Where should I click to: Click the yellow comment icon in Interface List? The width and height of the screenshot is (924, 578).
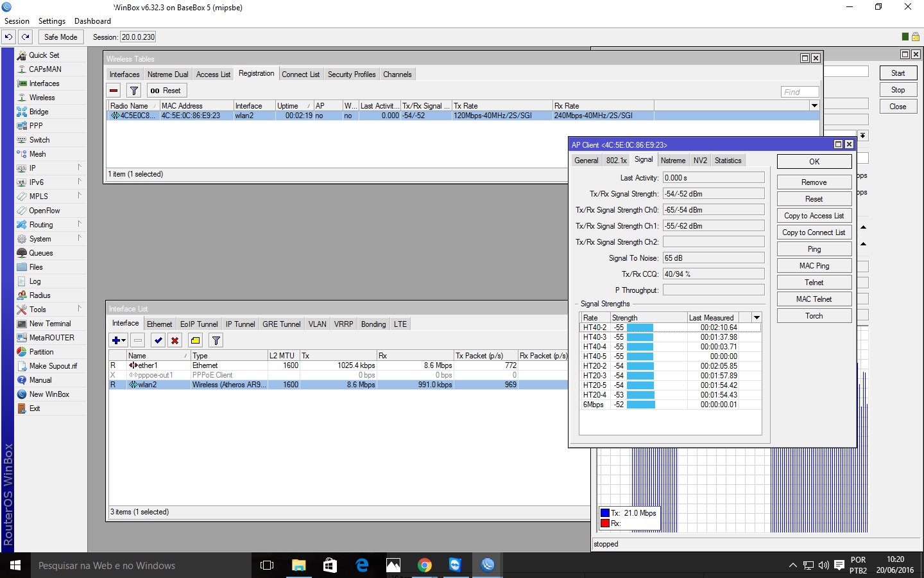pos(195,340)
